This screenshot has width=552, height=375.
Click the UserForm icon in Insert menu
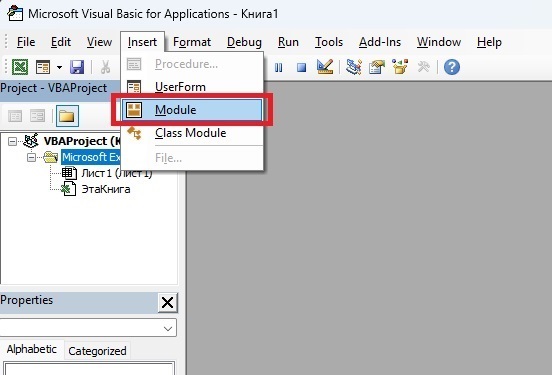tap(134, 87)
